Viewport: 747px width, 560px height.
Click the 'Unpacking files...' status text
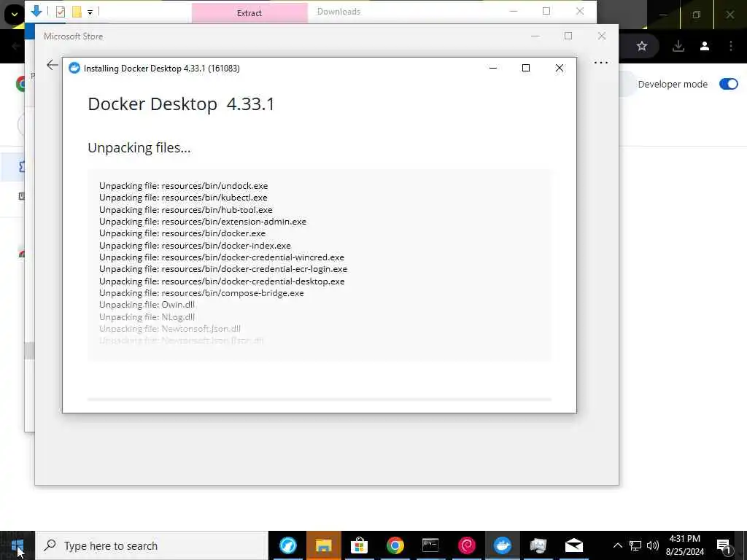point(139,147)
